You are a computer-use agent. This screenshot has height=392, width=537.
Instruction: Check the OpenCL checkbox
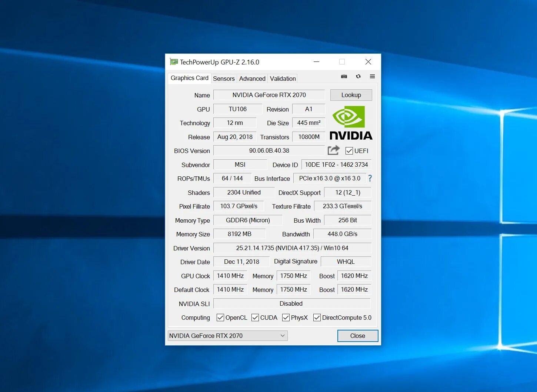pos(220,318)
